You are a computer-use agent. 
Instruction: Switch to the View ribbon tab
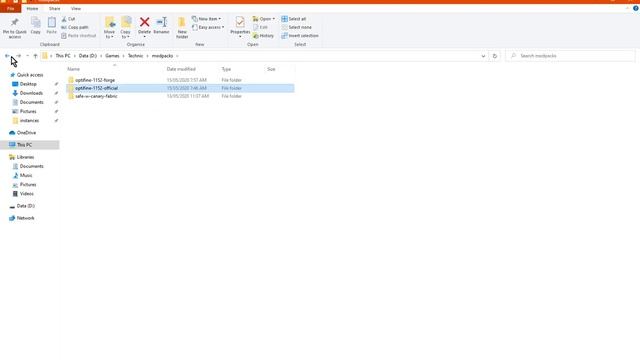[76, 9]
